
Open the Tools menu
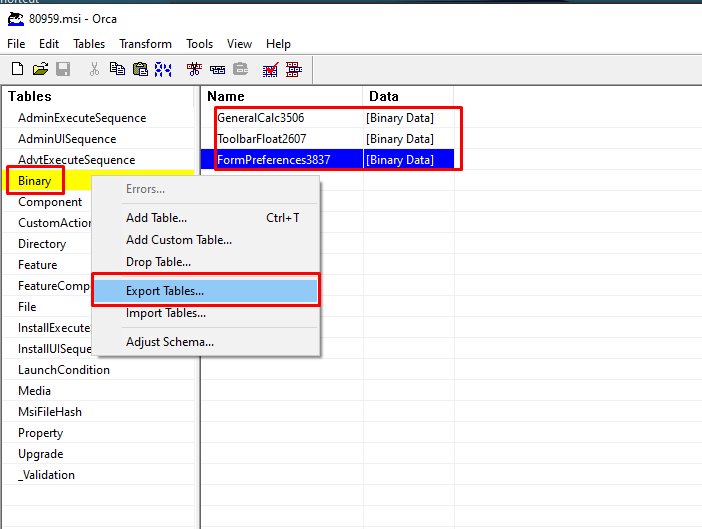tap(199, 44)
